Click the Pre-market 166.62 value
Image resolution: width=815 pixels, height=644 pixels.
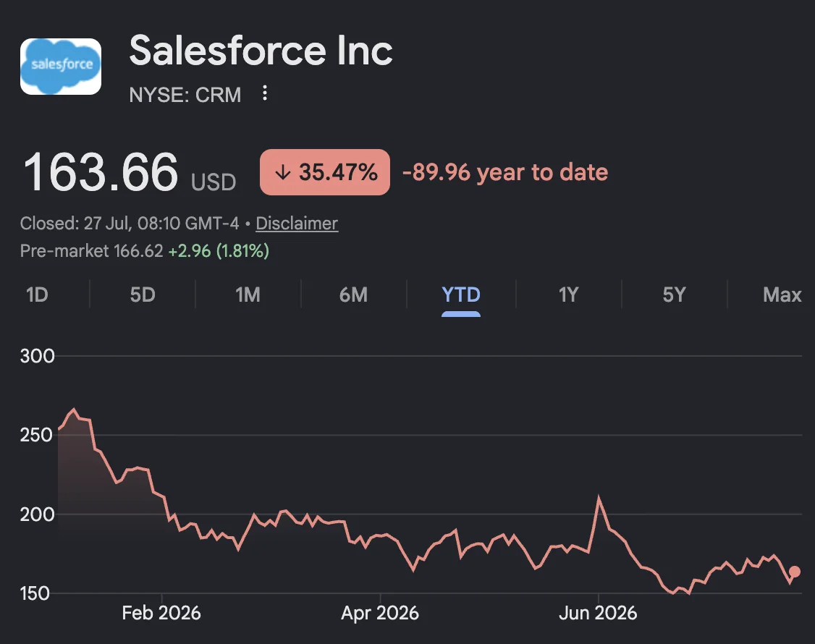(91, 251)
